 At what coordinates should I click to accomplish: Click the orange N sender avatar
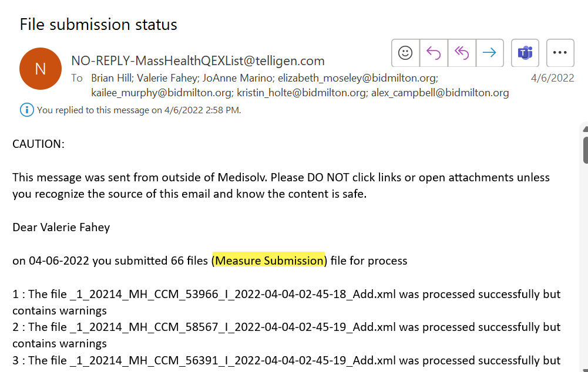[x=41, y=69]
